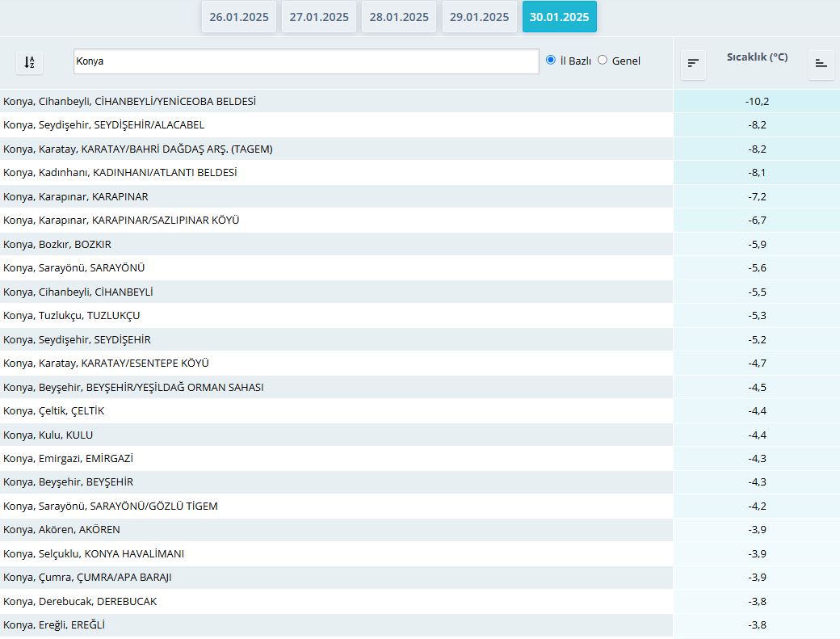
Task: Click the KARAPINAR/SAZLIPINAR KÖYÜ row
Action: (x=121, y=221)
